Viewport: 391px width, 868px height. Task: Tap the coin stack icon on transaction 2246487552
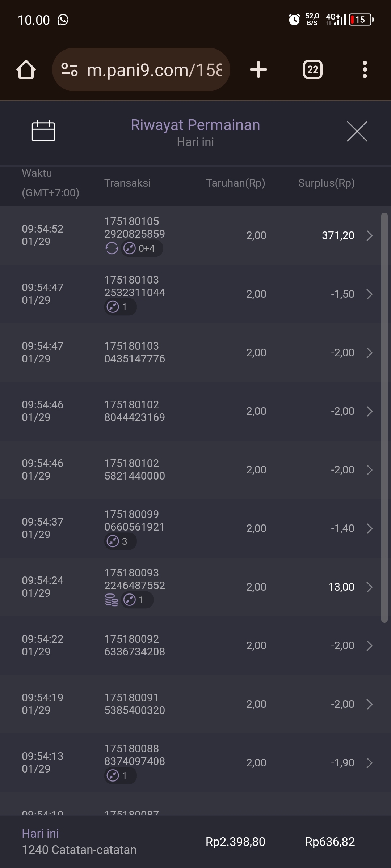coord(112,600)
